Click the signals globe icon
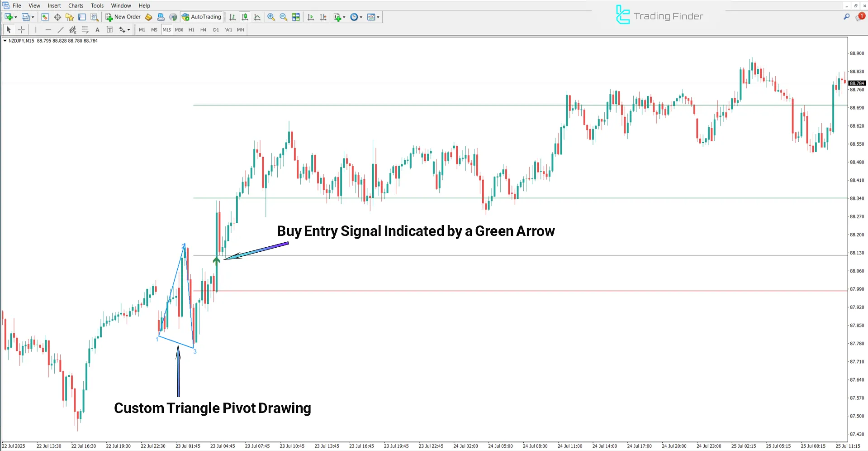The width and height of the screenshot is (868, 451). click(173, 17)
